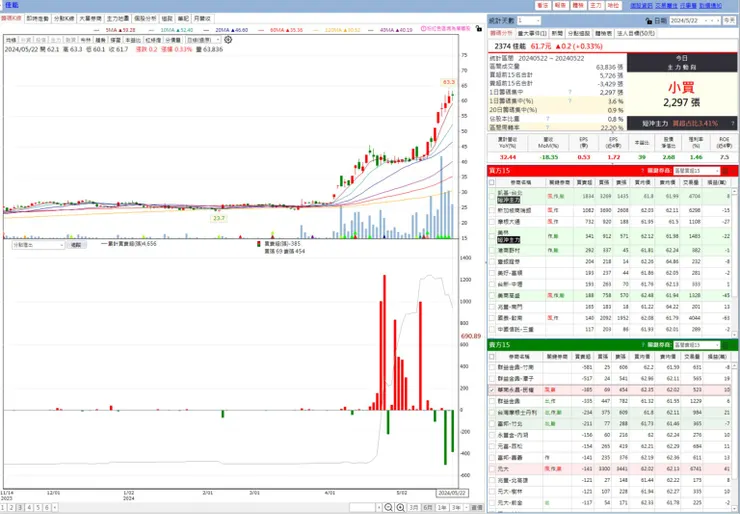Open the 新聞 tab
This screenshot has width=740, height=514.
(557, 34)
